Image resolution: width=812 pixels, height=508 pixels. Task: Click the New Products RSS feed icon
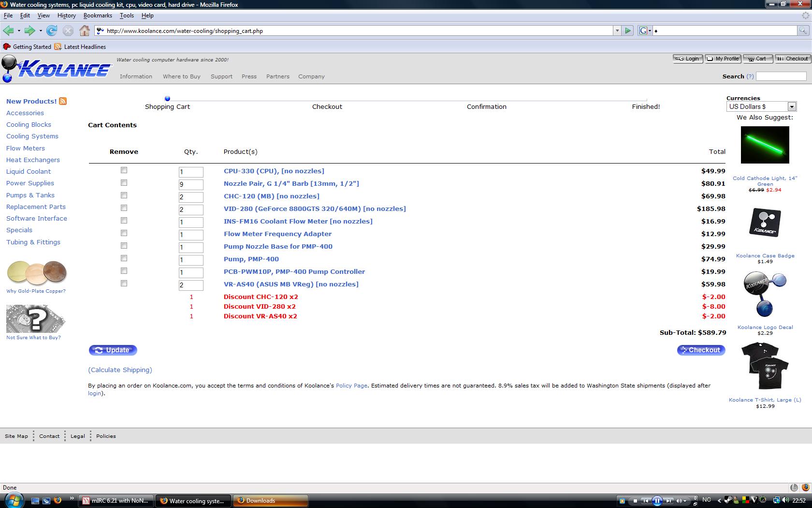point(63,101)
